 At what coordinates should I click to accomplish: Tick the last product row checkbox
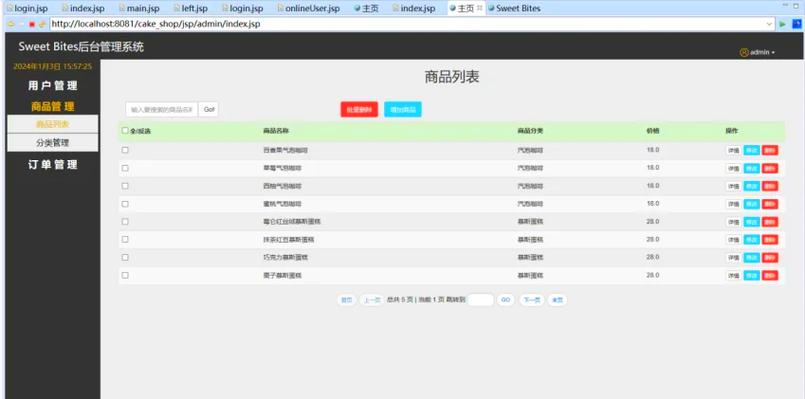[125, 275]
